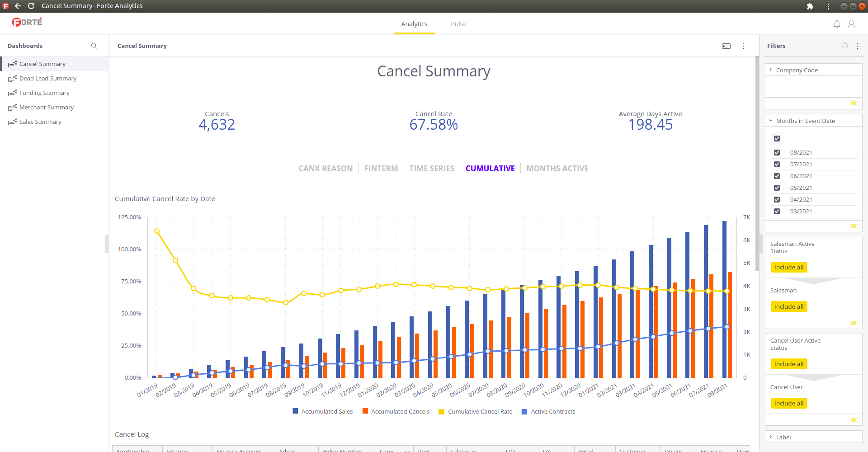
Task: Search dashboards with magnifier icon
Action: [94, 46]
